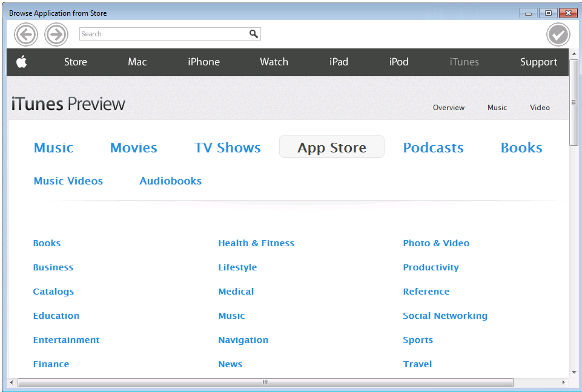Screen dimensions: 582x392
Task: Click the horizontal scrollbar at the bottom
Action: pos(265,382)
